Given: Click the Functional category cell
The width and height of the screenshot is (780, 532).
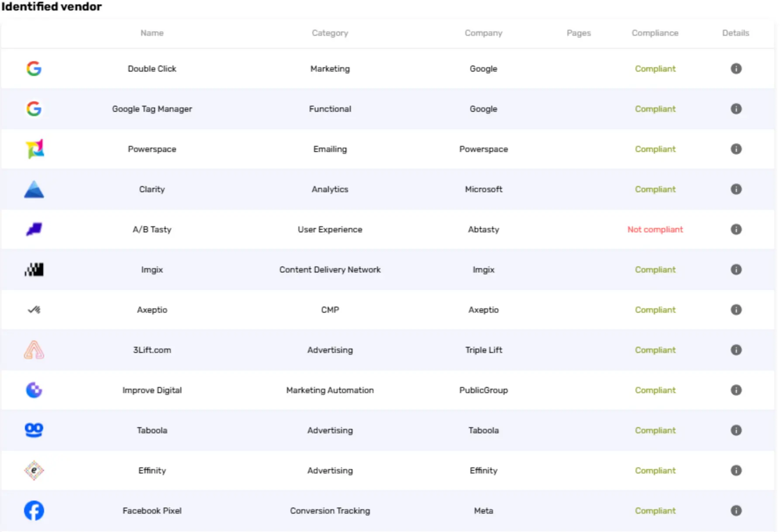Looking at the screenshot, I should click(330, 109).
